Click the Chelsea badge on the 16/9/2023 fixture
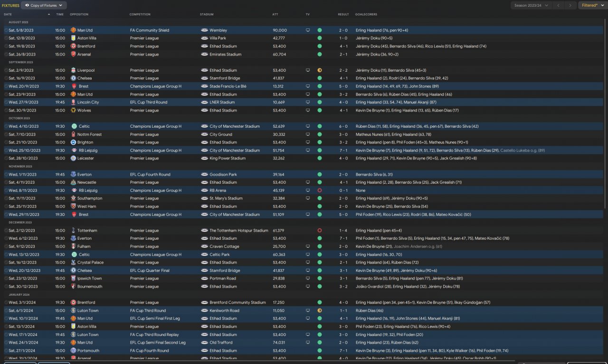The width and height of the screenshot is (608, 364). pyautogui.click(x=73, y=78)
